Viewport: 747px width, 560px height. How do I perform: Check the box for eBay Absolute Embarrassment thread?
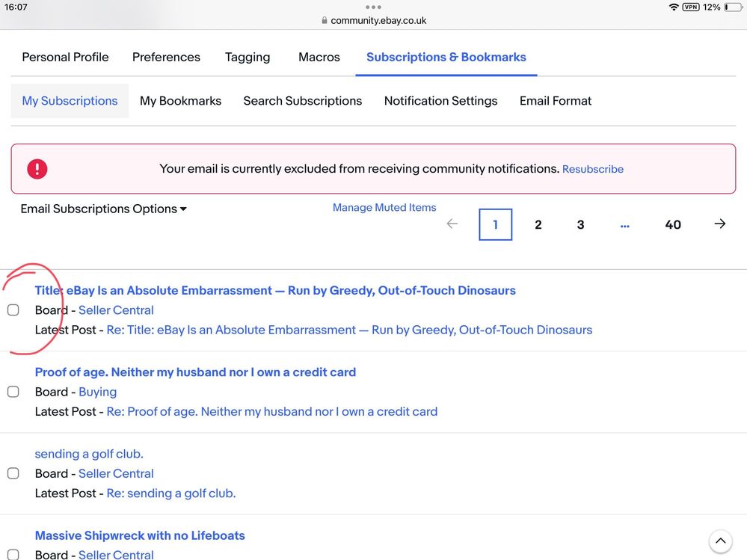coord(13,310)
